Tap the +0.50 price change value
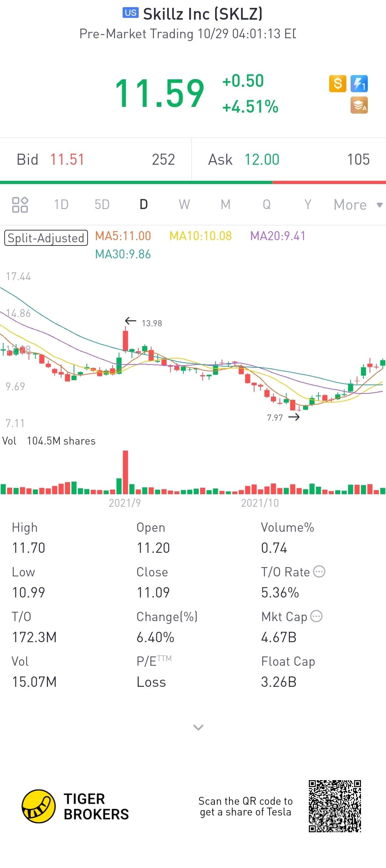 [243, 81]
